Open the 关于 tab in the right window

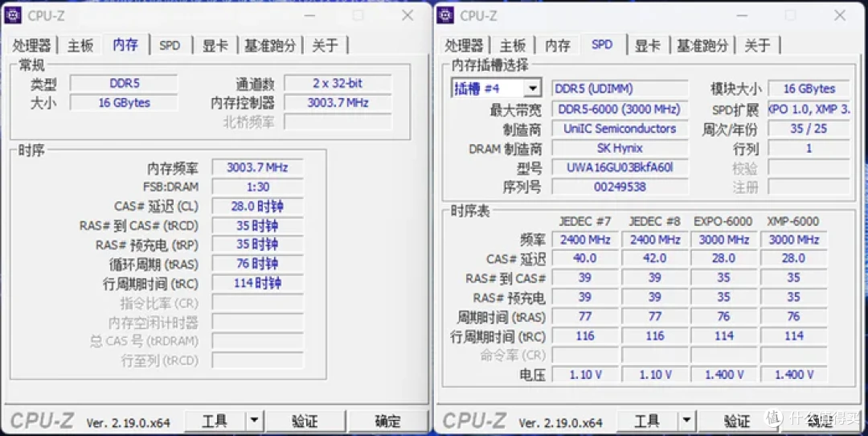757,45
